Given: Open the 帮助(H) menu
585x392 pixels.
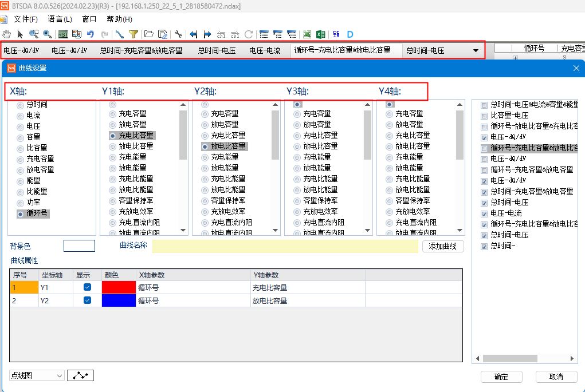Looking at the screenshot, I should point(119,19).
